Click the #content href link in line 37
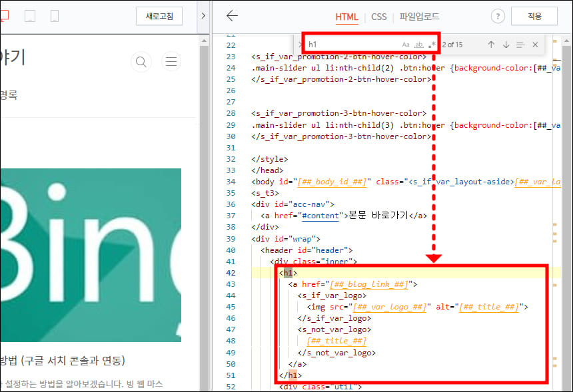 [x=320, y=216]
